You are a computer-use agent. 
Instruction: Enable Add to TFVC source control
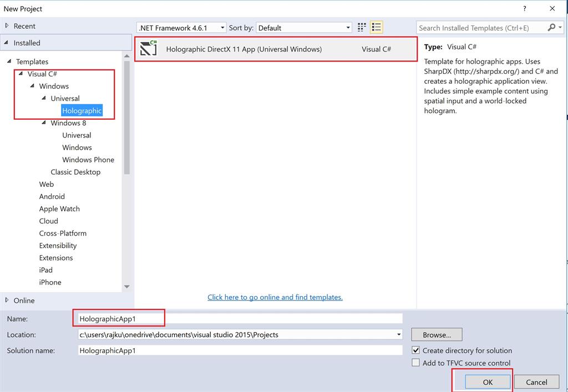coord(416,363)
